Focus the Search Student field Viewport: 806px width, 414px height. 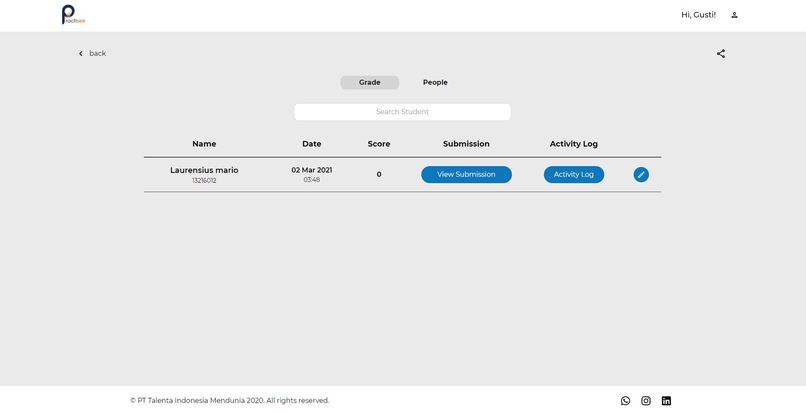pos(402,112)
